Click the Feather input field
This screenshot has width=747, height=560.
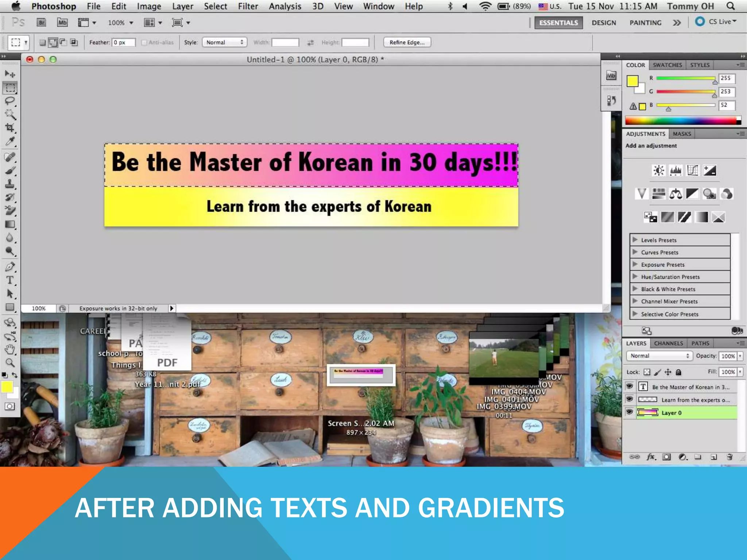(123, 42)
